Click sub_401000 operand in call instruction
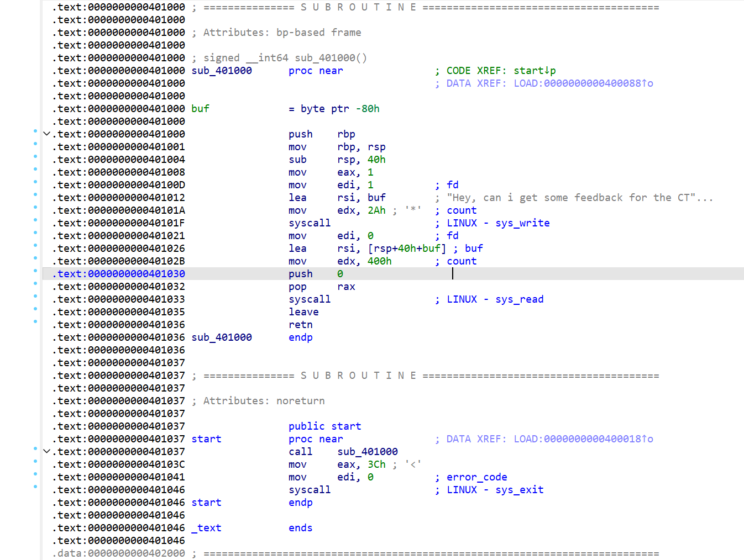The width and height of the screenshot is (744, 560). (367, 452)
